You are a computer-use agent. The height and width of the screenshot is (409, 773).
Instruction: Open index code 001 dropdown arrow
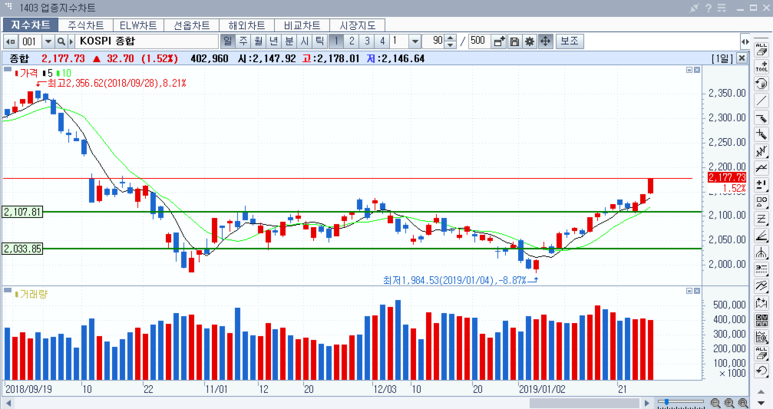[x=48, y=41]
